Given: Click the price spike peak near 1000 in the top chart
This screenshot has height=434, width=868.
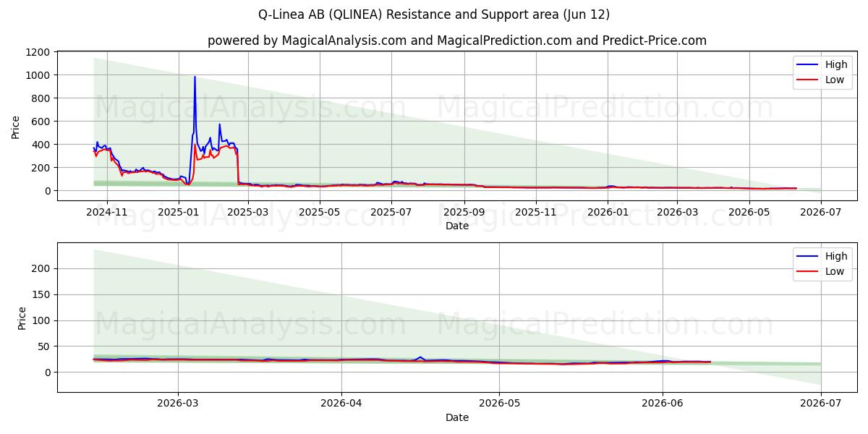Looking at the screenshot, I should tap(195, 77).
